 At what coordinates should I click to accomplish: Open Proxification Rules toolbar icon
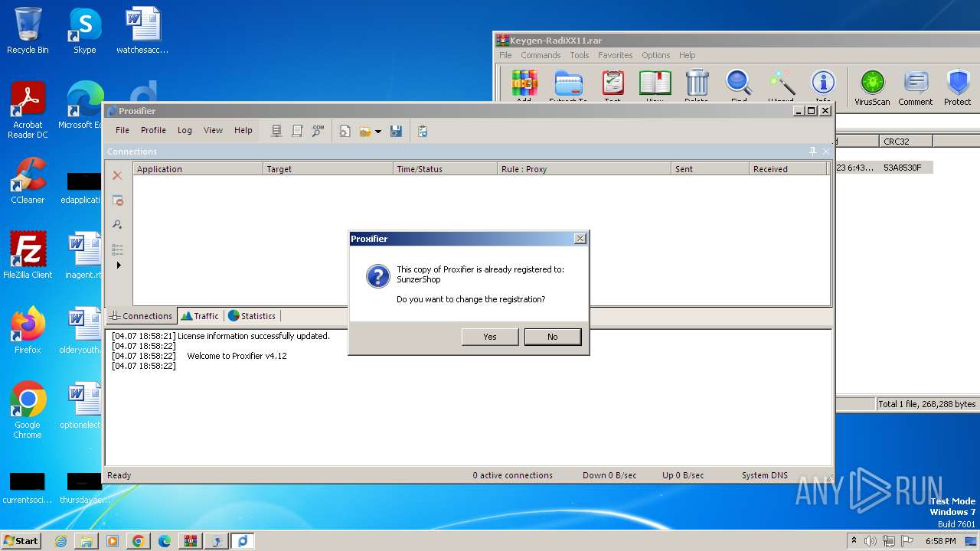297,131
